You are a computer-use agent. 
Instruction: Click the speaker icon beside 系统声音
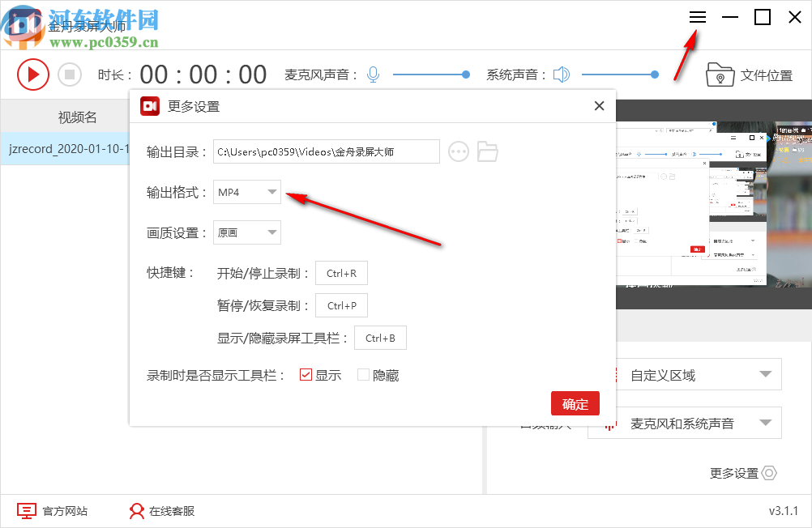coord(562,74)
